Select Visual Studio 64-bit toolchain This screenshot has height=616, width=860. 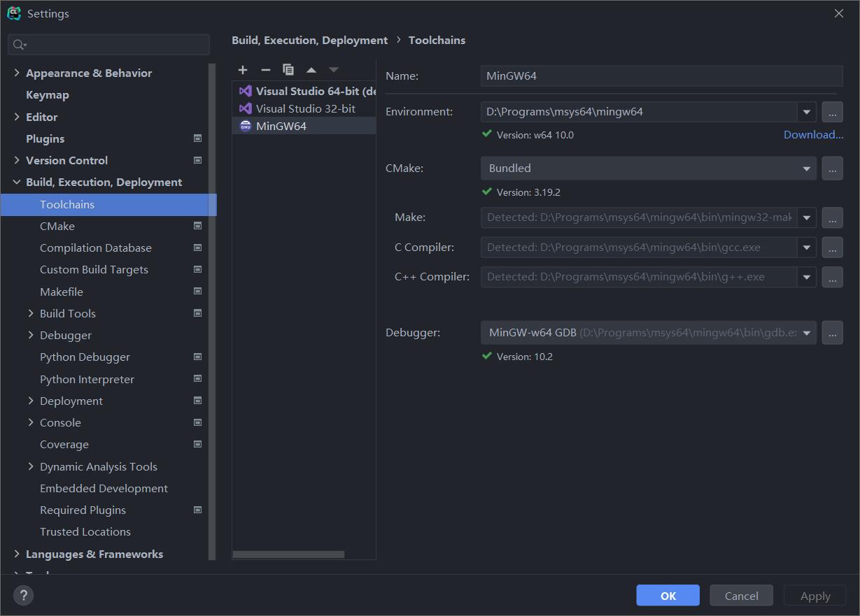[304, 91]
